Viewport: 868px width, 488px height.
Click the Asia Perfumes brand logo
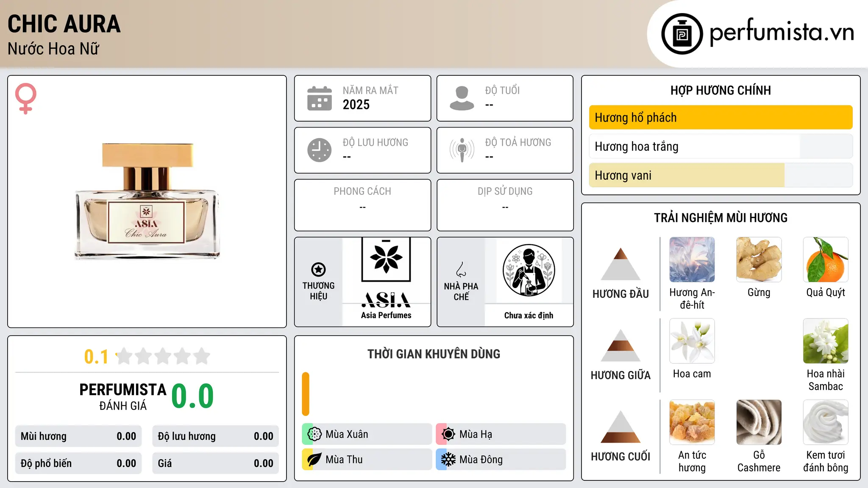(386, 272)
